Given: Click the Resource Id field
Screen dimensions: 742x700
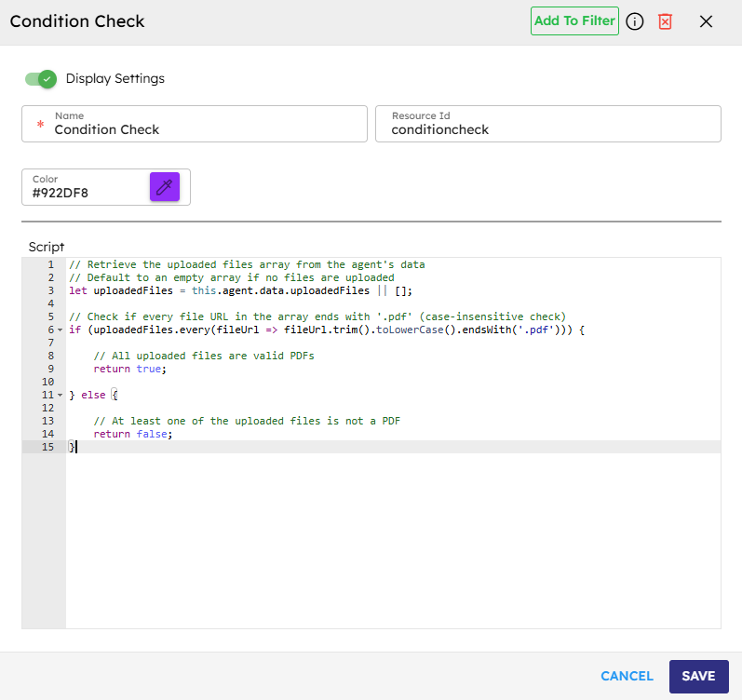Looking at the screenshot, I should pos(549,129).
